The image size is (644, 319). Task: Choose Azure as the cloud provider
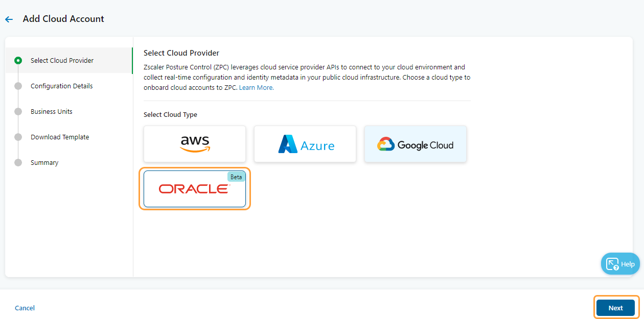click(x=305, y=144)
